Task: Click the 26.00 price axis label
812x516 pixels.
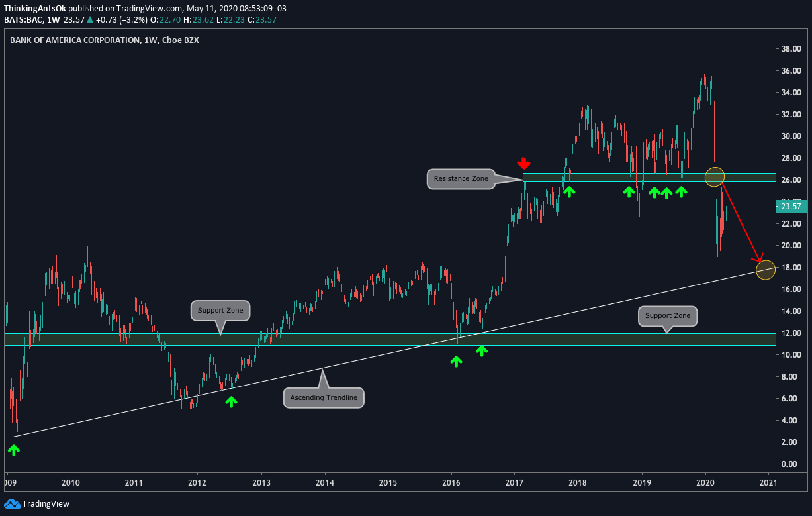Action: [x=791, y=180]
